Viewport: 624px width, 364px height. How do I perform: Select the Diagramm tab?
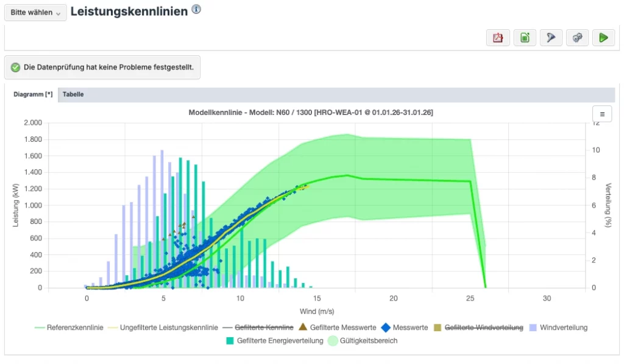click(x=33, y=95)
